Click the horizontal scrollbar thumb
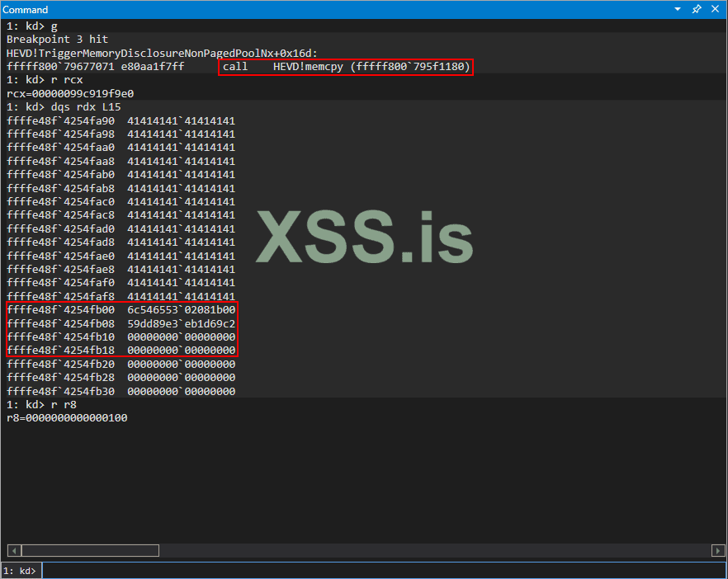The image size is (728, 579). [90, 551]
